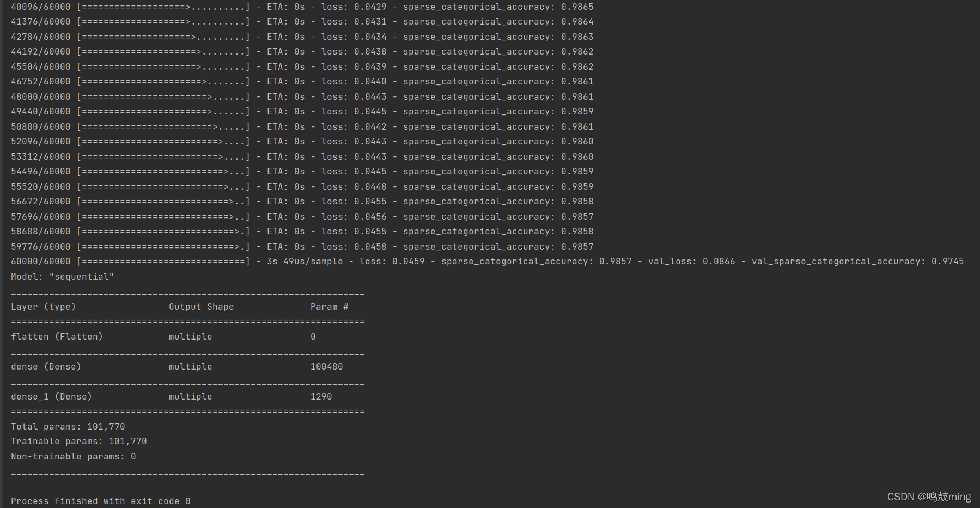
Task: Click the '50880/60000' counter
Action: click(41, 127)
